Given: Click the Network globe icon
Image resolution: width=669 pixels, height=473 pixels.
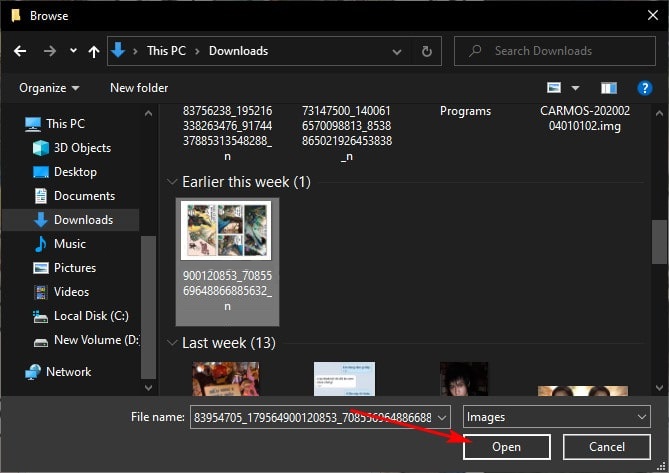Looking at the screenshot, I should (33, 372).
